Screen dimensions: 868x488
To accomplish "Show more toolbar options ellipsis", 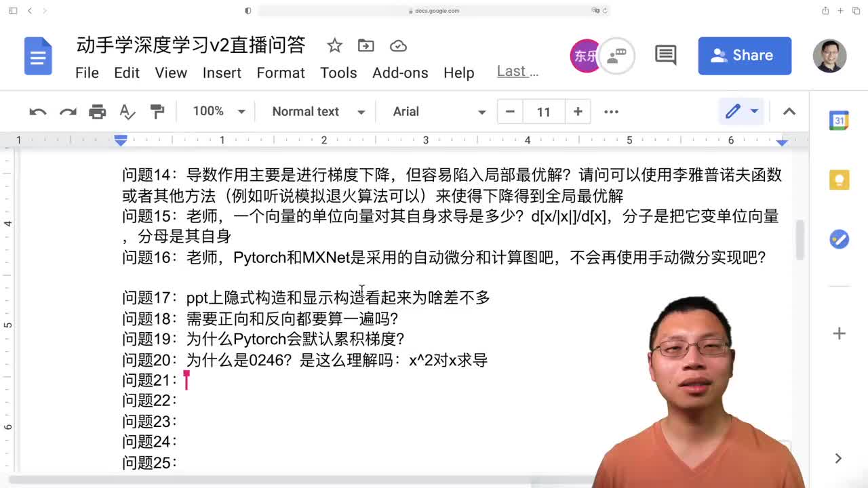I will point(611,112).
